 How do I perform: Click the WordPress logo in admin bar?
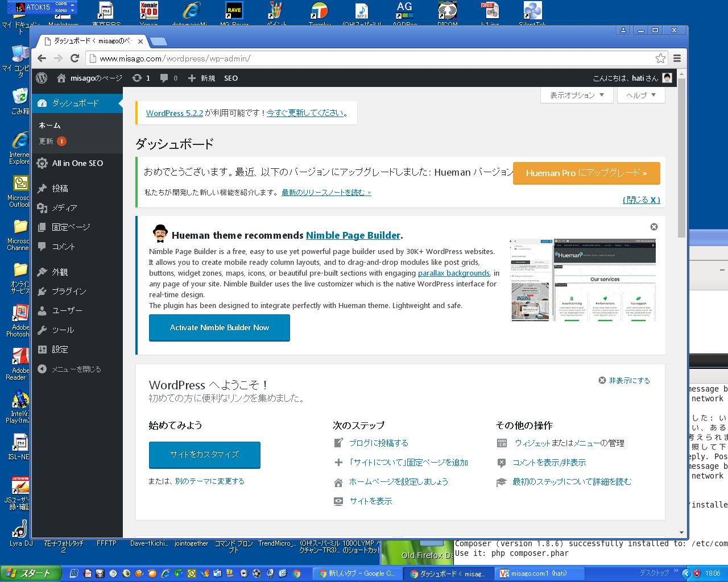tap(42, 78)
